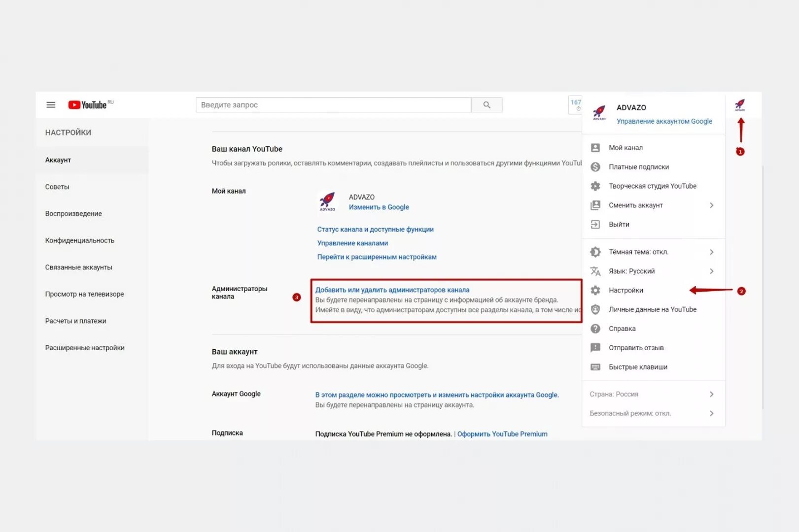The image size is (799, 532).
Task: Click Перейти к расширенным настройкам
Action: click(377, 257)
